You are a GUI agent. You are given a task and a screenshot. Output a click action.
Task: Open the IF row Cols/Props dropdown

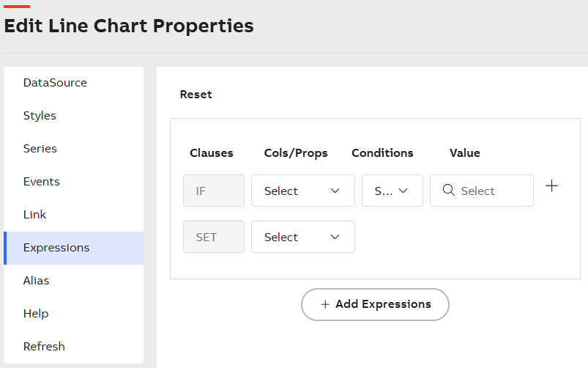(x=302, y=191)
